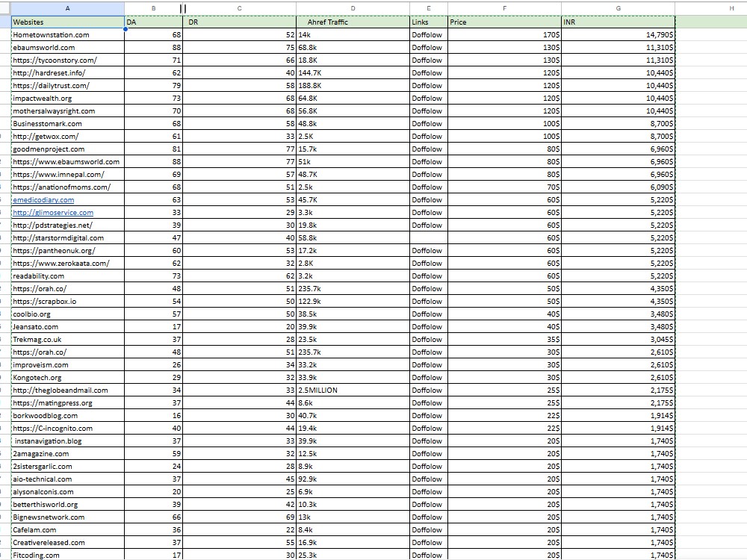Screen dimensions: 747x560
Task: Select the entire column G by its header
Action: [x=618, y=8]
